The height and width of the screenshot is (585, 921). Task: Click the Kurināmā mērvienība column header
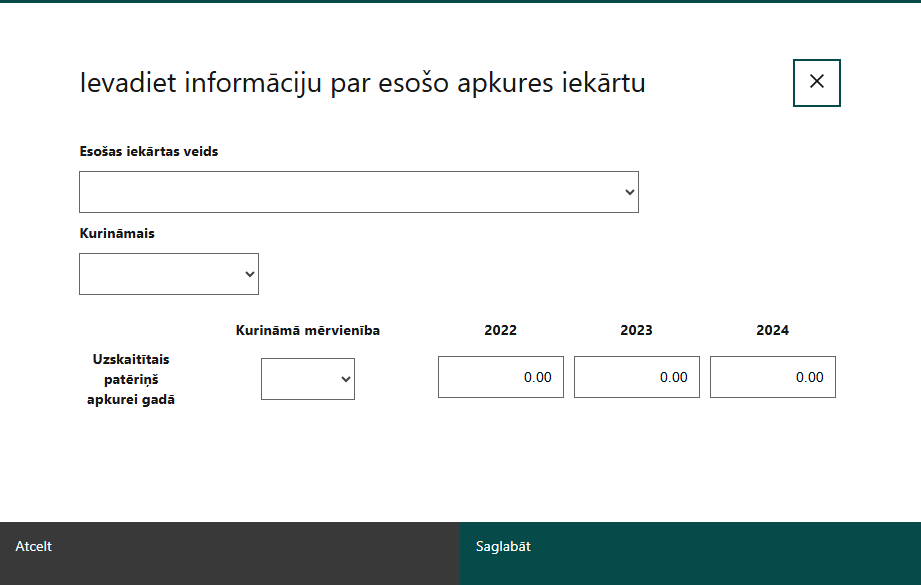point(308,331)
